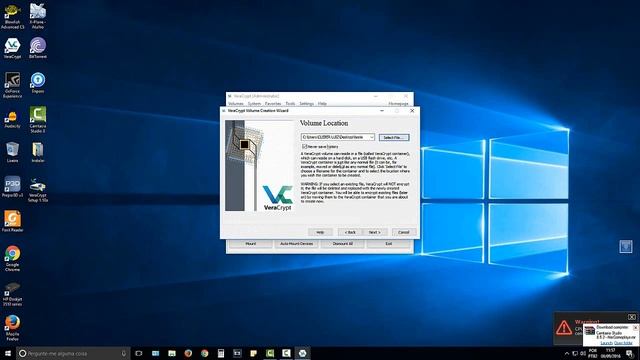Open the Google Chrome desktop shortcut
This screenshot has height=360, width=640.
[x=12, y=258]
